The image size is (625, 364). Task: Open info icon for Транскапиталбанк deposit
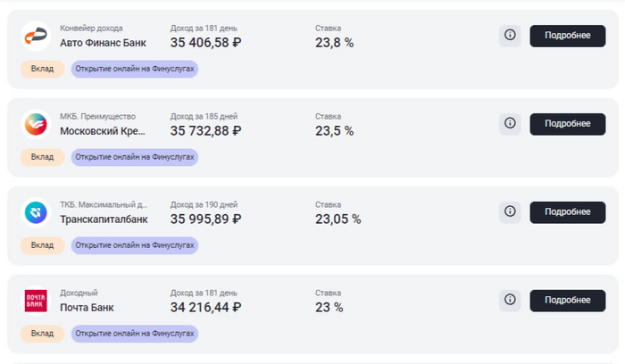[x=510, y=211]
